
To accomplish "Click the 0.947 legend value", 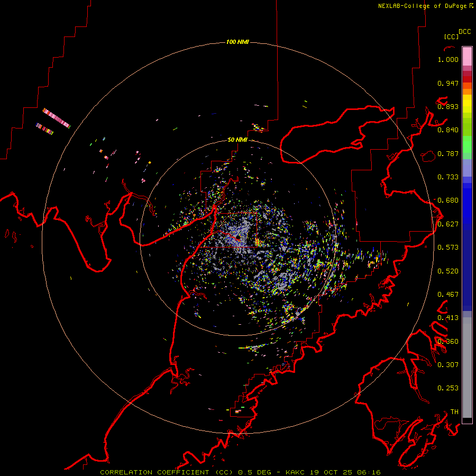I will (x=448, y=83).
